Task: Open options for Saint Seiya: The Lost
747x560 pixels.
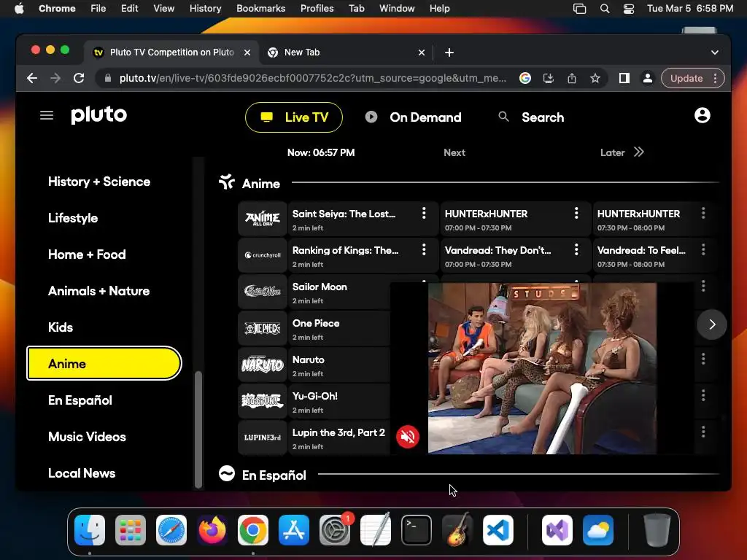Action: click(424, 214)
